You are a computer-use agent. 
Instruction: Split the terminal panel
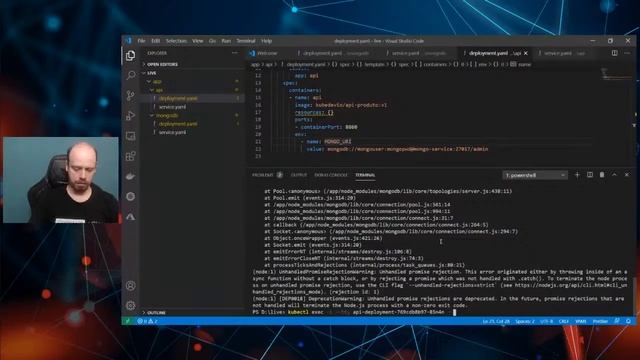pos(590,175)
